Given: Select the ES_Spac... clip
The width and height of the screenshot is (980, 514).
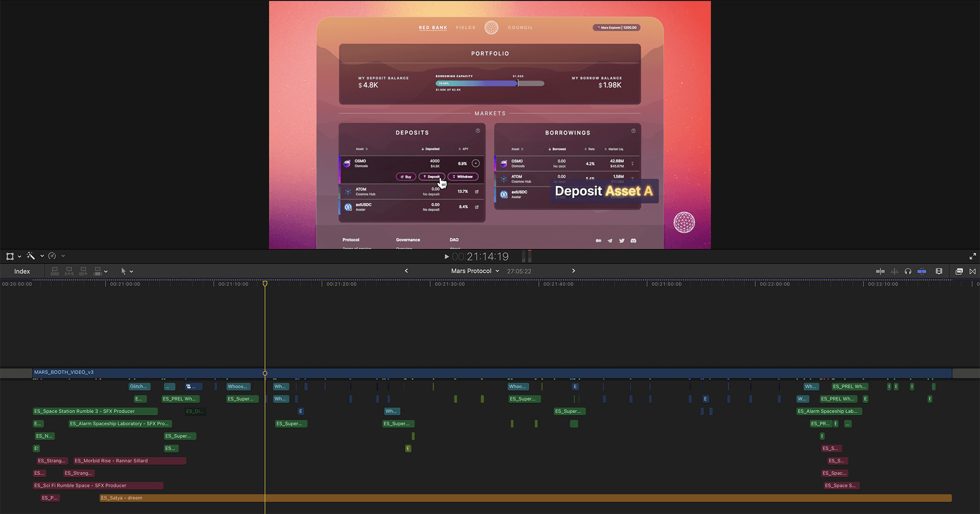Looking at the screenshot, I should 835,473.
